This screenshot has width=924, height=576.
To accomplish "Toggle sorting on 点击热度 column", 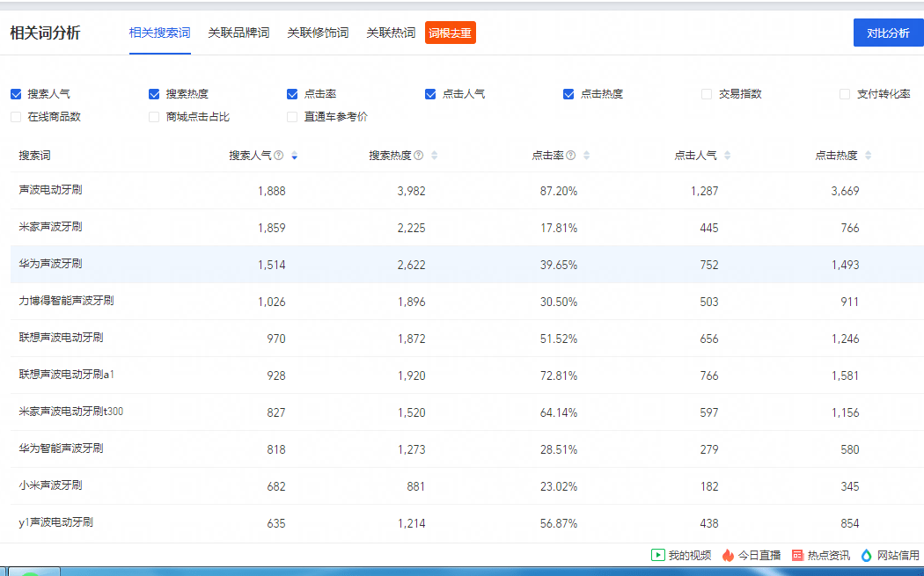I will click(869, 156).
